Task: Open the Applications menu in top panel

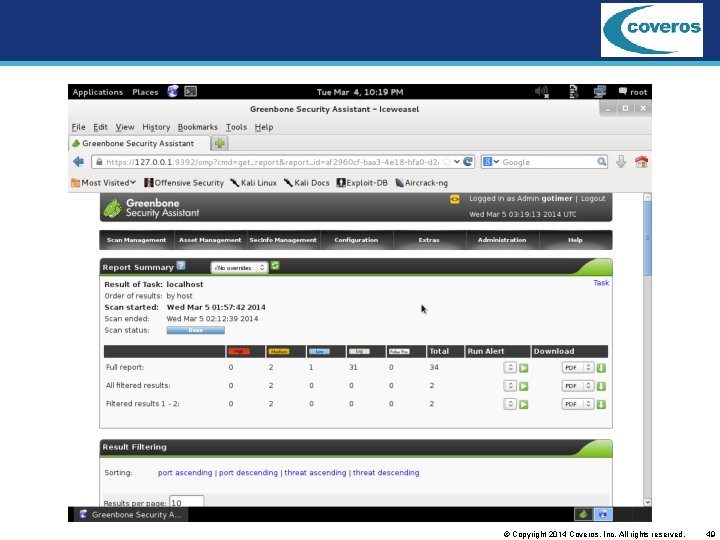Action: (x=98, y=92)
